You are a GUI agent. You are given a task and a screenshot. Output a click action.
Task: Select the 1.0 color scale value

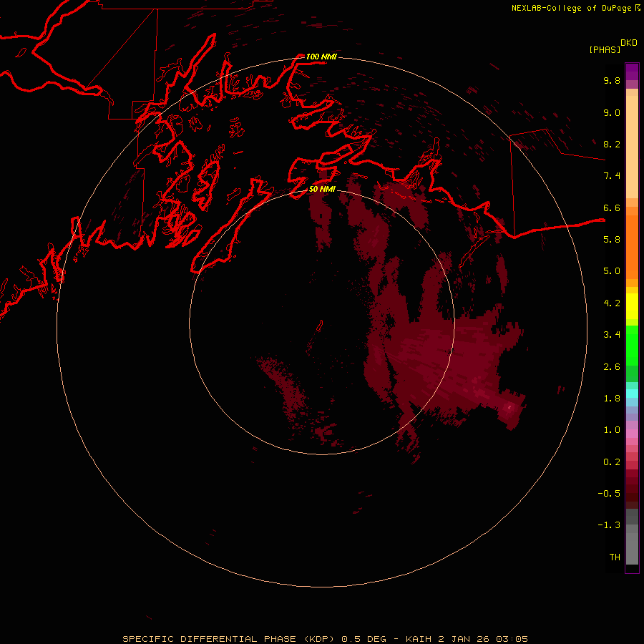coord(612,429)
